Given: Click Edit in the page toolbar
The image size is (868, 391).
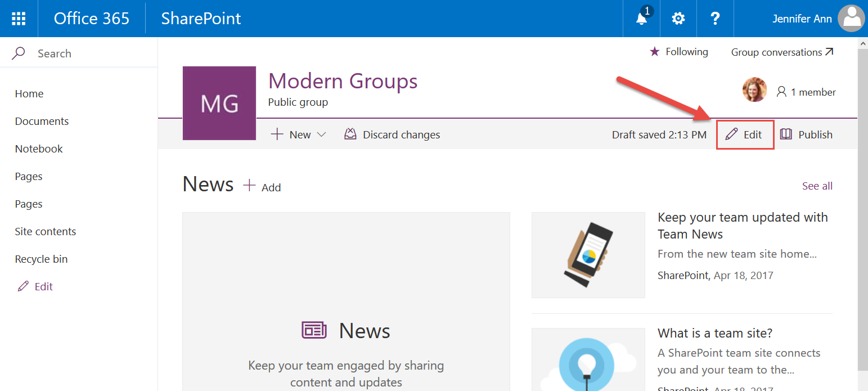Looking at the screenshot, I should [745, 134].
